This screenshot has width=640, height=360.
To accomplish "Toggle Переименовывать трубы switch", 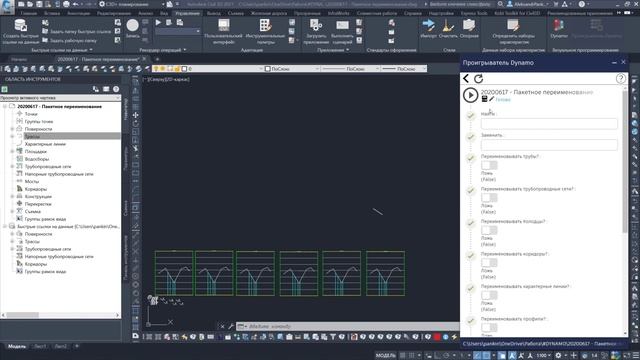I will click(489, 165).
